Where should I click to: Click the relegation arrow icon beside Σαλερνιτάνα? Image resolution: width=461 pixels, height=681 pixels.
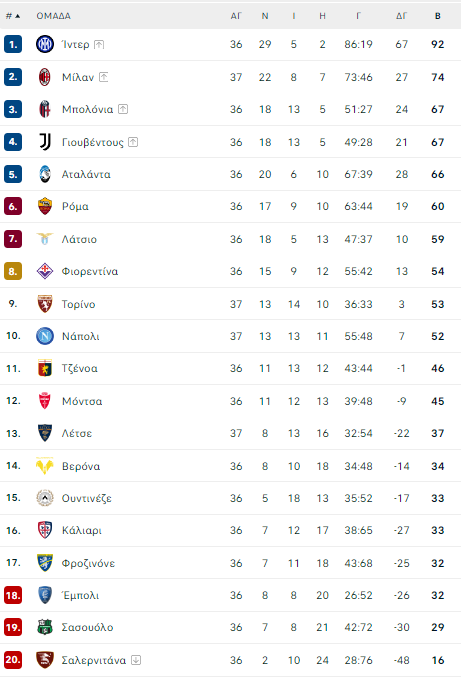pos(136,660)
